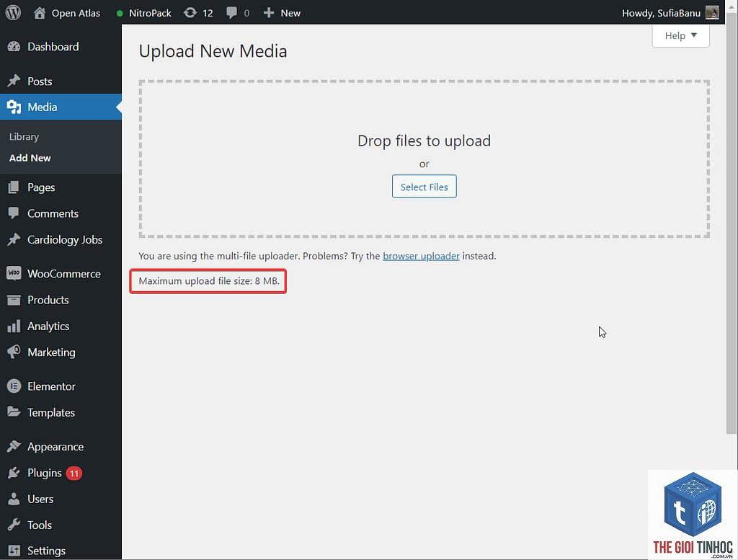
Task: Open the Media menu item
Action: 43,107
